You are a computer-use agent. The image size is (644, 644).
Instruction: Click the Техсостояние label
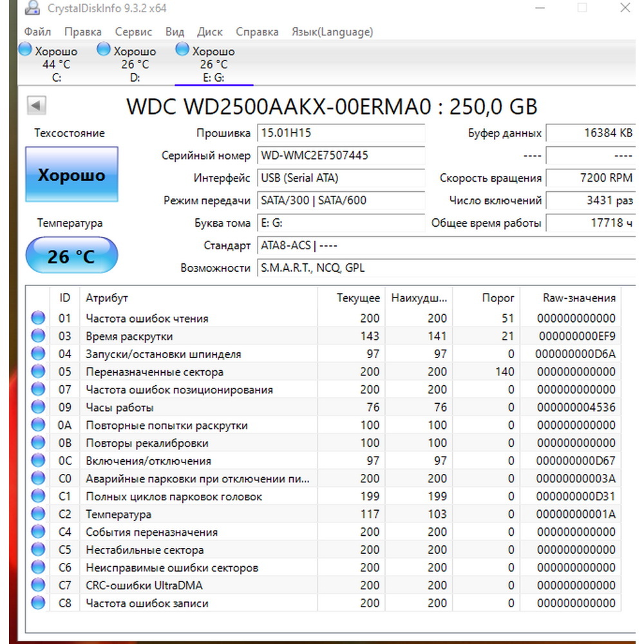(x=70, y=133)
